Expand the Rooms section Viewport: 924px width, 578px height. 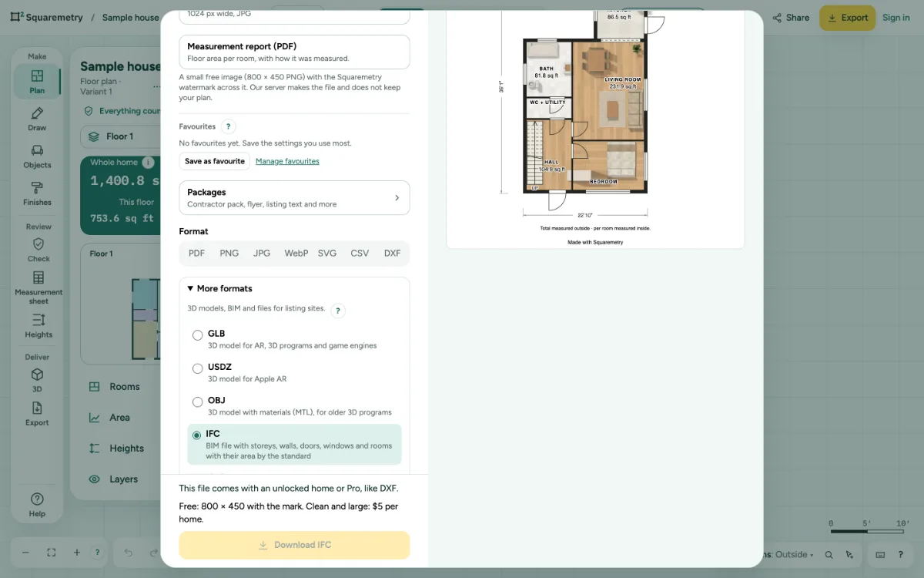(115, 387)
